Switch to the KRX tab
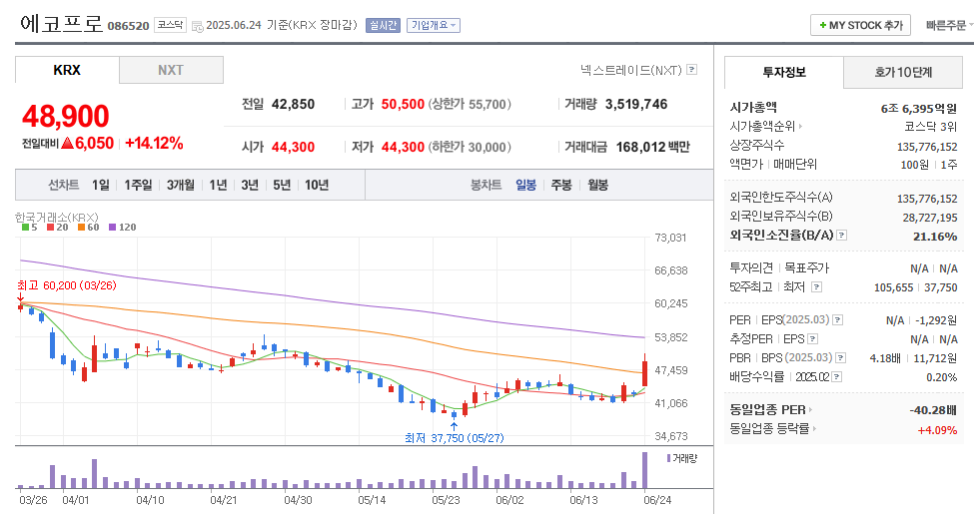Image resolution: width=980 pixels, height=514 pixels. click(x=67, y=70)
